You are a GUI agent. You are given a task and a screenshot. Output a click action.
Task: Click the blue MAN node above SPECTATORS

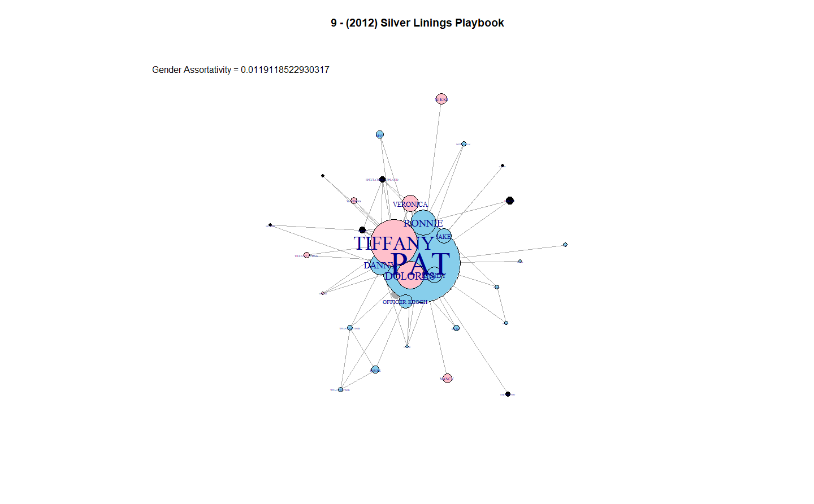(x=380, y=134)
